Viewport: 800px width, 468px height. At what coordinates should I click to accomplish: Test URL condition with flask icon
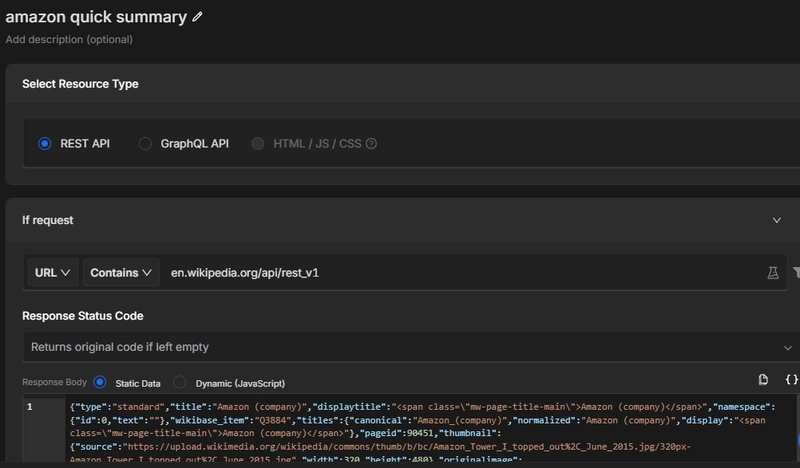773,273
